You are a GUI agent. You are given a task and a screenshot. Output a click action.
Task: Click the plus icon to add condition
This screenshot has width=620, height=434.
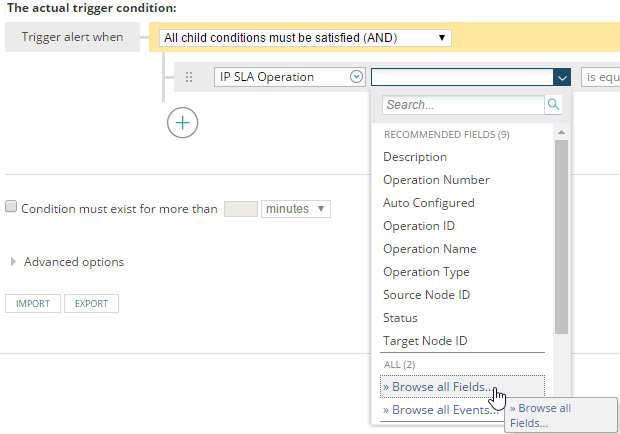pos(183,122)
